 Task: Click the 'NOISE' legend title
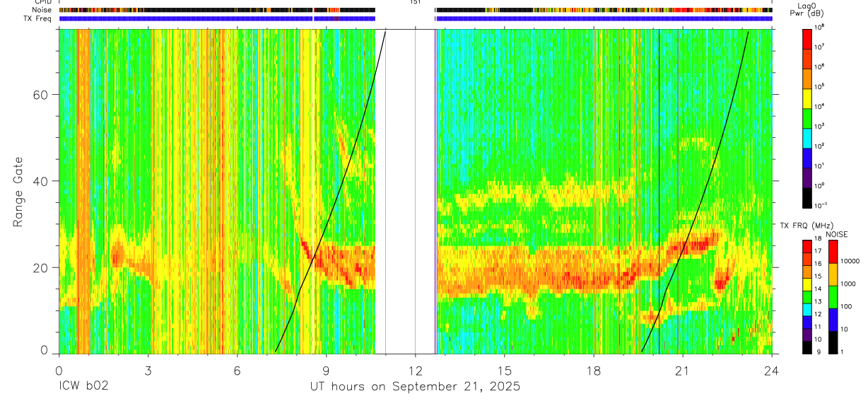[836, 233]
